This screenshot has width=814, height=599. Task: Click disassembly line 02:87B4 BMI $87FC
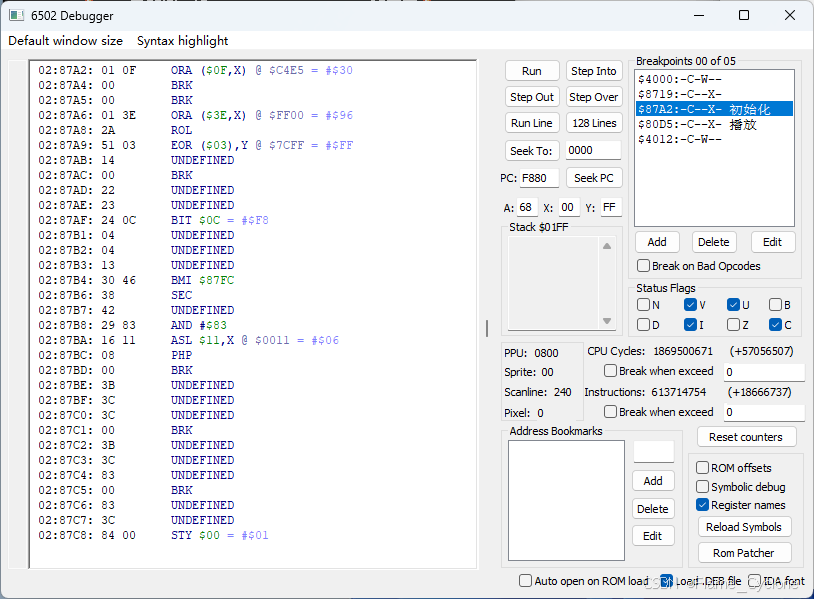pos(136,280)
